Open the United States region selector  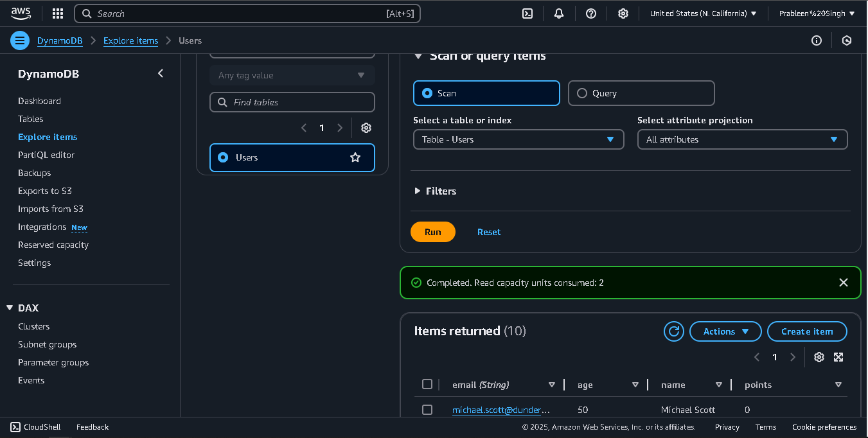tap(703, 13)
